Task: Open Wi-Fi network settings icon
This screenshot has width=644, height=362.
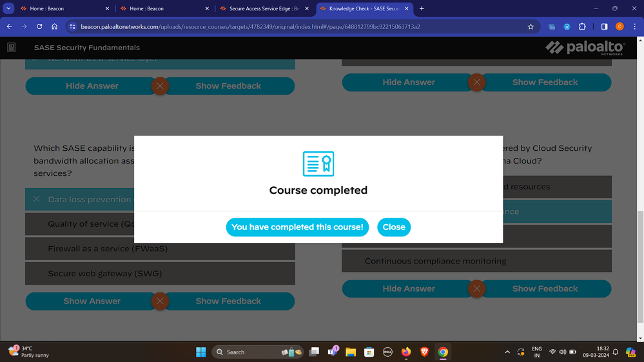Action: 553,352
